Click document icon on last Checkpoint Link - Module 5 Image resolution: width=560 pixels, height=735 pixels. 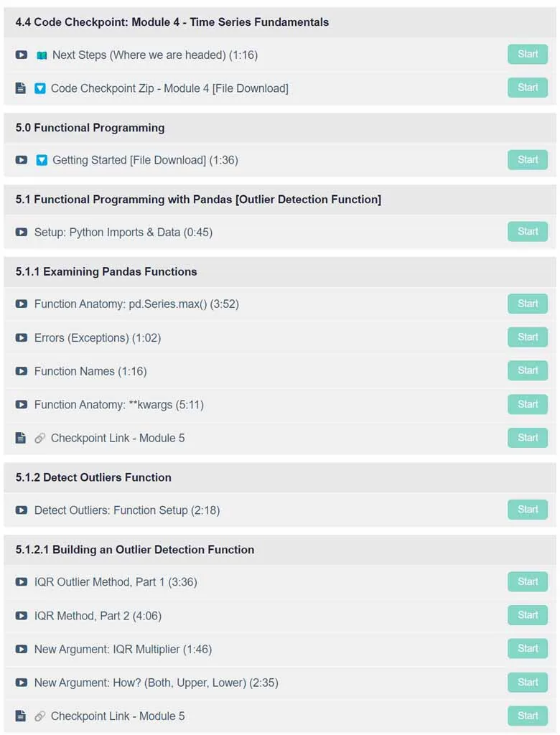21,716
